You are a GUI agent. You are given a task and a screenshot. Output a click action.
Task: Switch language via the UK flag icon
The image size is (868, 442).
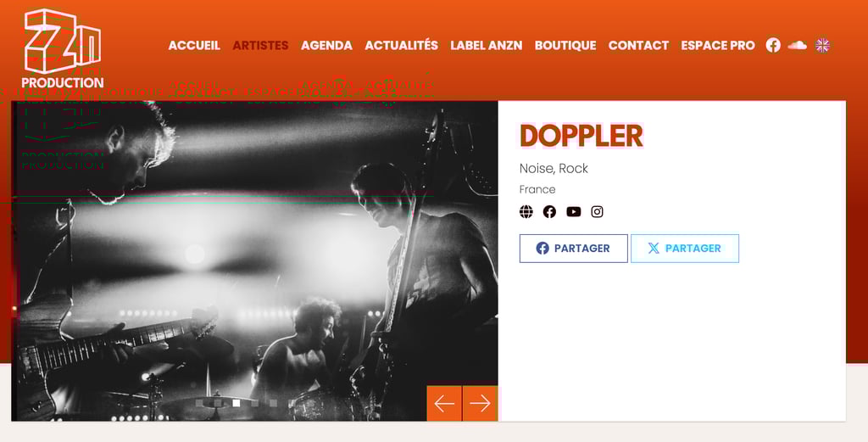tap(822, 46)
